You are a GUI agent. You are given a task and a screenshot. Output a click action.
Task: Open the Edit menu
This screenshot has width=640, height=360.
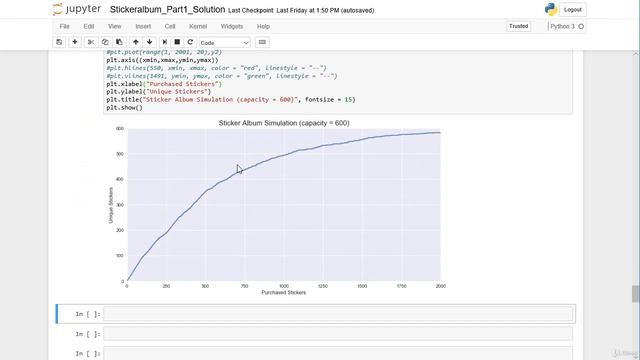pos(89,26)
